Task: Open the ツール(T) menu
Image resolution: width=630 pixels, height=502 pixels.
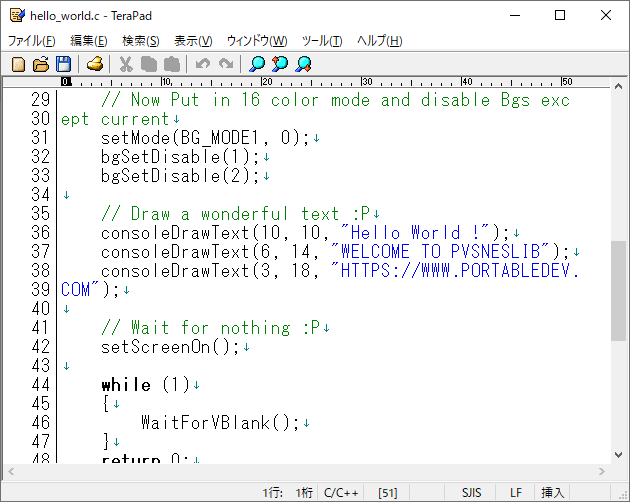Action: click(322, 41)
